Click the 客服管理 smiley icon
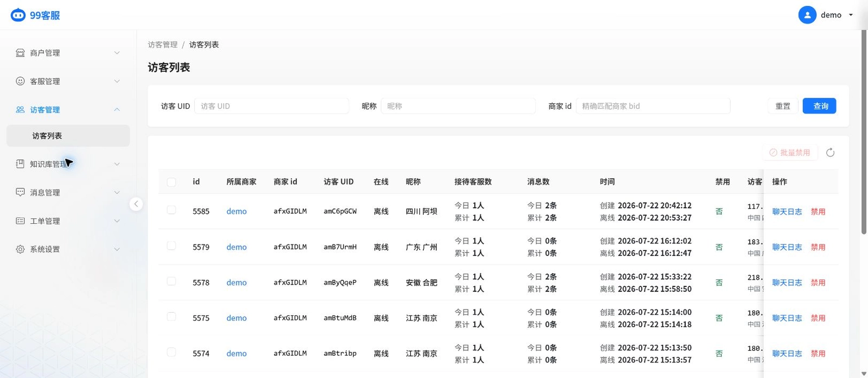The image size is (868, 378). [20, 81]
